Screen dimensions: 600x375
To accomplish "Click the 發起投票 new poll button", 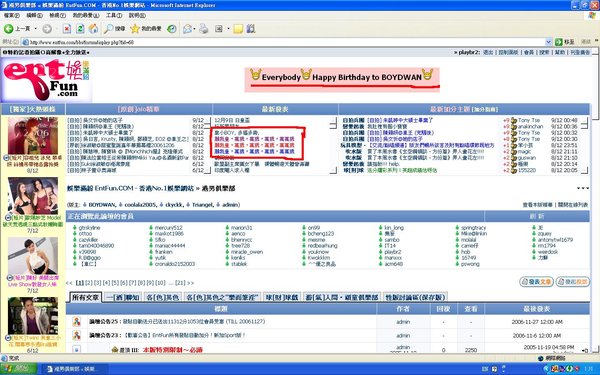I will point(573,282).
